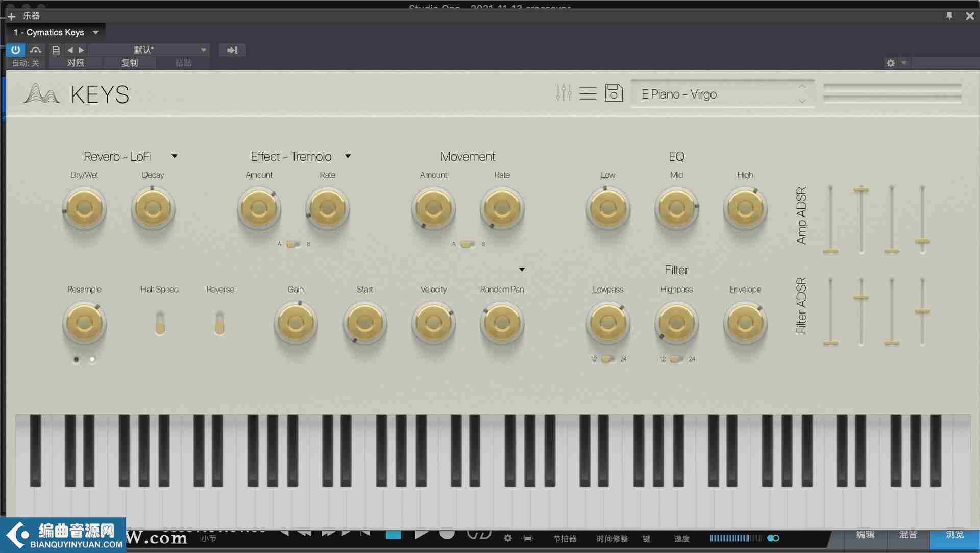Click the automation curve icon beside the power button

[35, 50]
